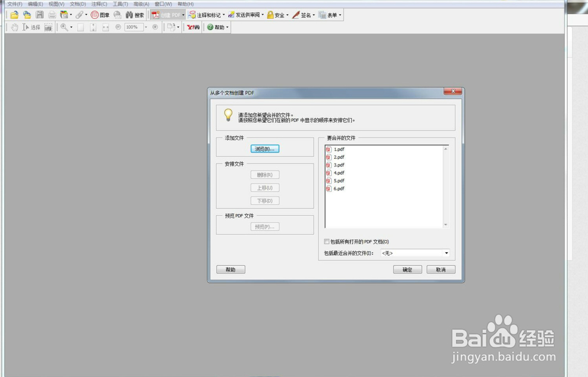Click the 100% zoom input field
The height and width of the screenshot is (377, 588).
[134, 27]
